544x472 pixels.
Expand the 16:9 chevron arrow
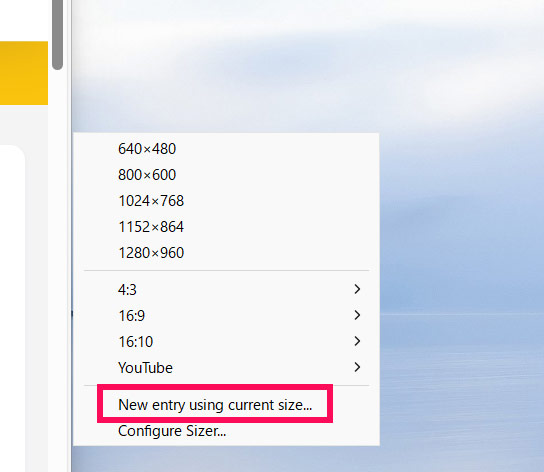click(x=357, y=315)
